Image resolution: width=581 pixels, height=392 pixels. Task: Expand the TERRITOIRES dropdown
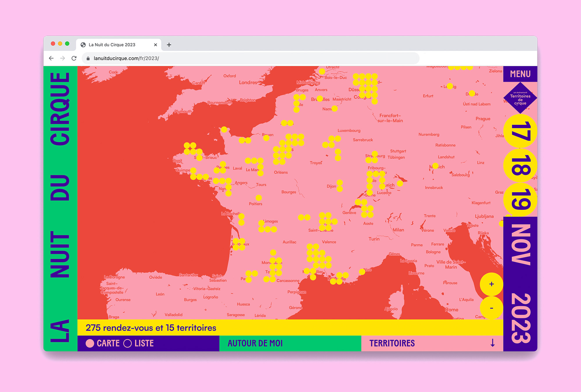pyautogui.click(x=432, y=343)
